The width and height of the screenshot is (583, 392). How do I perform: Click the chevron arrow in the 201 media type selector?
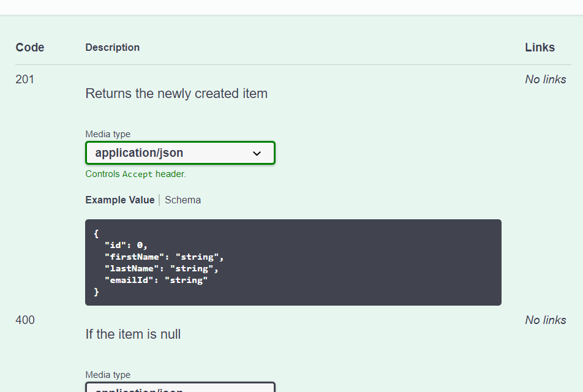point(257,154)
